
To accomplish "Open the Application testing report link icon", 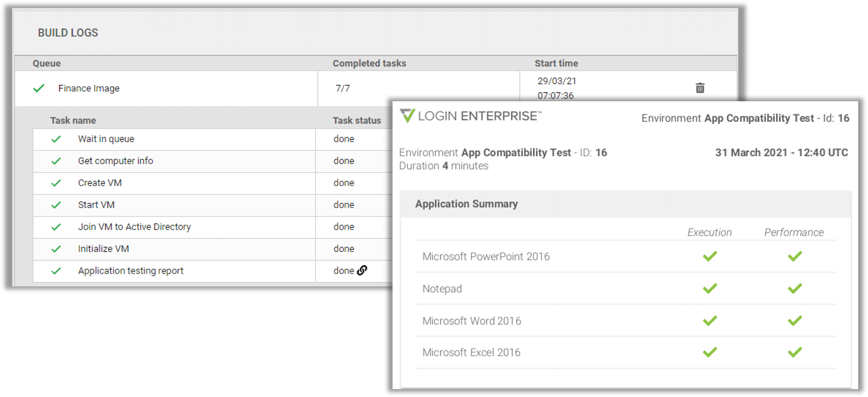I will (x=362, y=270).
